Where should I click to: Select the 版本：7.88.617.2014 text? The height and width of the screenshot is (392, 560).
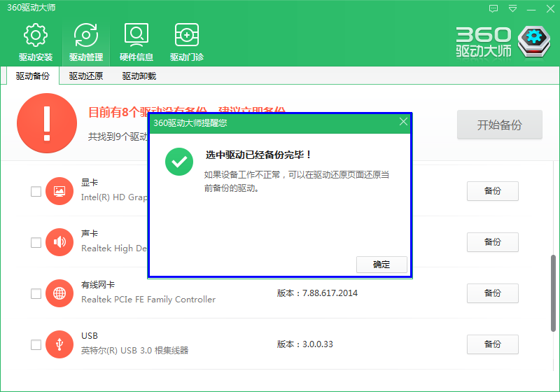(317, 293)
